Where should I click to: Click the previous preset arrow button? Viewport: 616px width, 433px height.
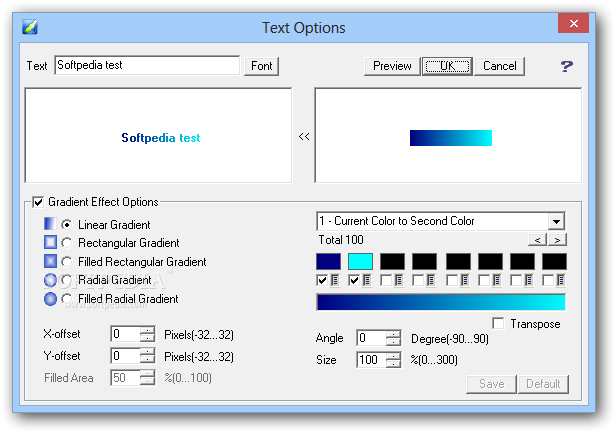537,240
